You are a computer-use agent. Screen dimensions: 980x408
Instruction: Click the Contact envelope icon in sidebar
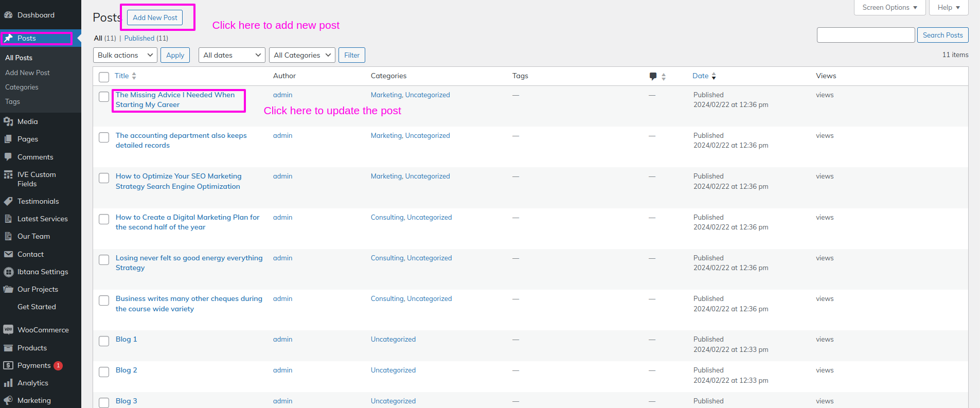click(8, 254)
